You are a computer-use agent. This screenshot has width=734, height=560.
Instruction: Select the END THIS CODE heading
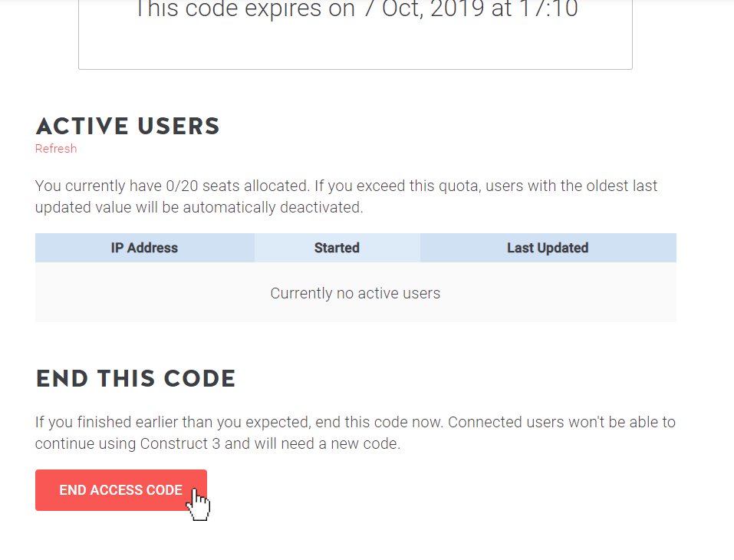tap(136, 377)
